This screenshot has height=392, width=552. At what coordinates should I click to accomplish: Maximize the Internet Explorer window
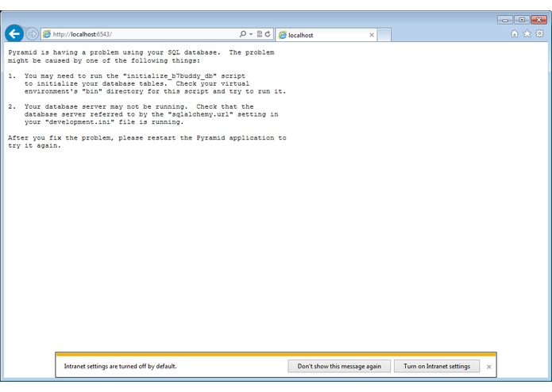pos(522,20)
